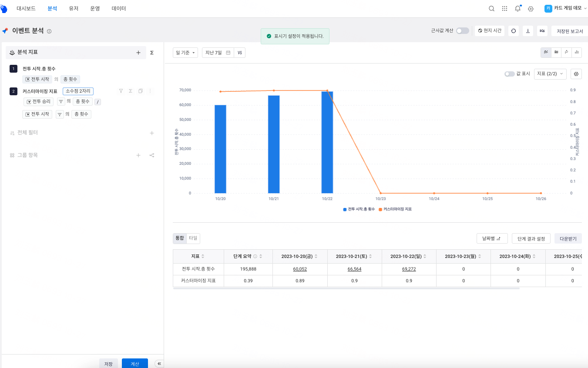Click the 다운받기 download button above the table

coord(568,238)
